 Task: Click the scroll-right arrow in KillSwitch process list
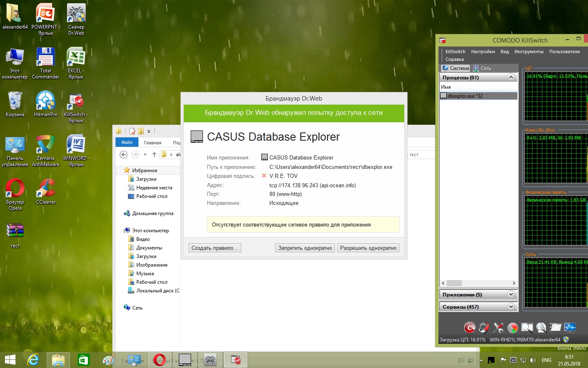click(514, 283)
